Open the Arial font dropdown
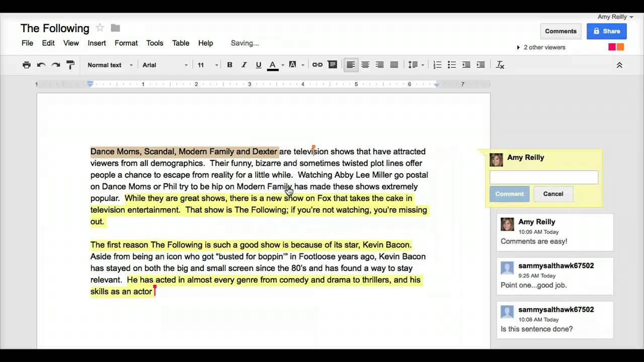 pos(165,65)
